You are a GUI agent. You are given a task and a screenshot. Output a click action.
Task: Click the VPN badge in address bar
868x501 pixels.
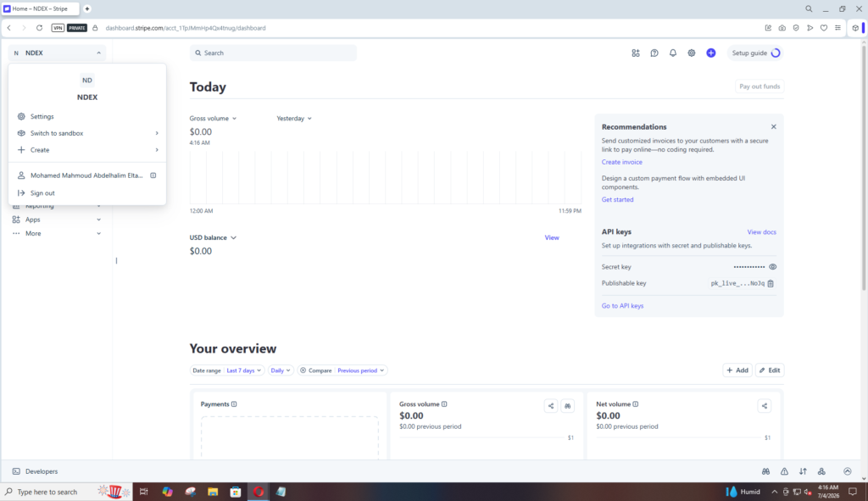tap(58, 28)
